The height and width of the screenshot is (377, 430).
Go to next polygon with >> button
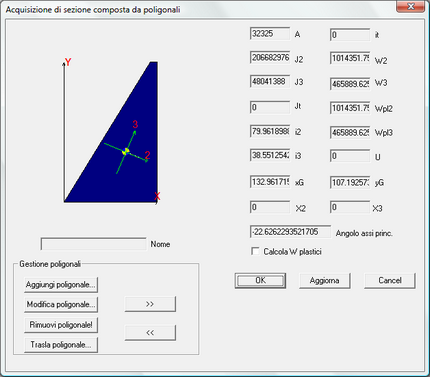150,304
